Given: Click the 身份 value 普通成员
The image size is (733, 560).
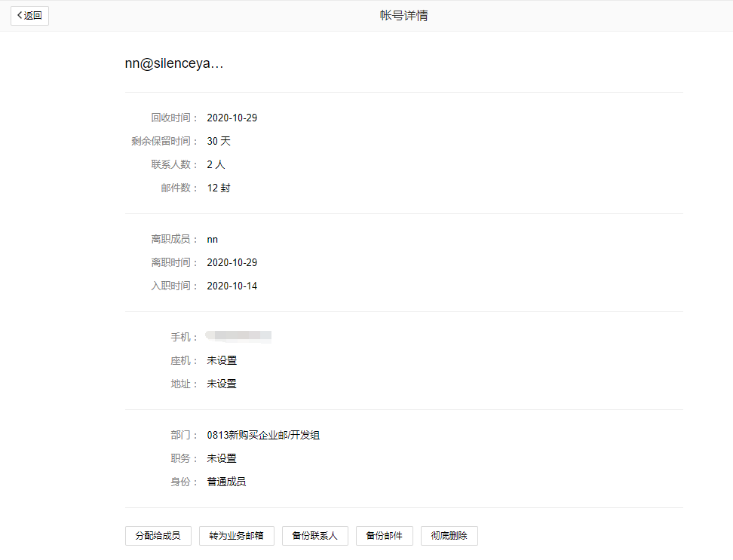Looking at the screenshot, I should point(226,482).
